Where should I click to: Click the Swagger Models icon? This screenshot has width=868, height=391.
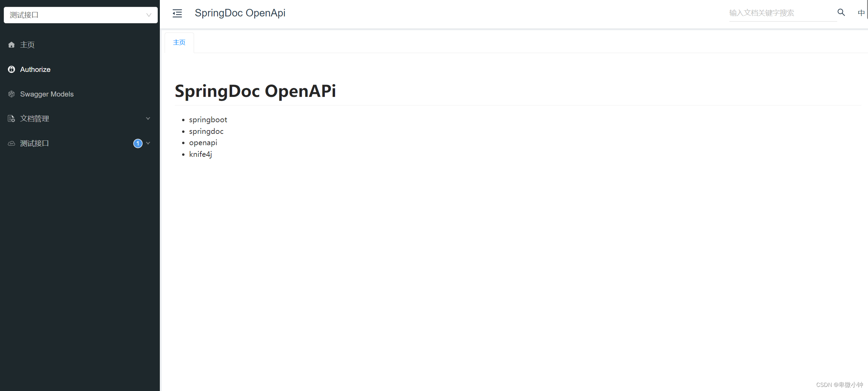coord(12,93)
